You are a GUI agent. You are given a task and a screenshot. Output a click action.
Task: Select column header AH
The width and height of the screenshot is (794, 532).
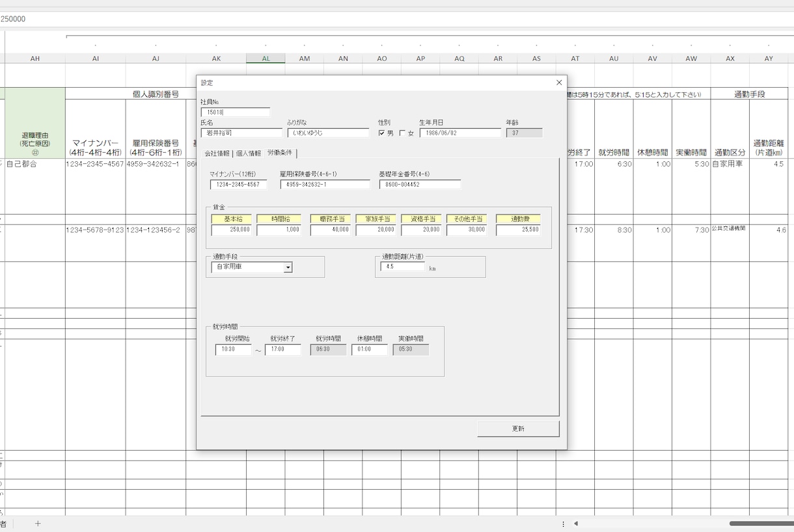35,59
